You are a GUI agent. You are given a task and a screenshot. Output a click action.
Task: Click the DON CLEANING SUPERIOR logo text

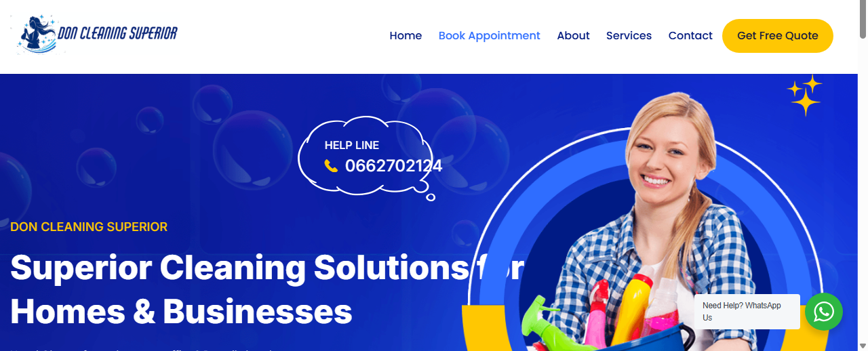[118, 33]
